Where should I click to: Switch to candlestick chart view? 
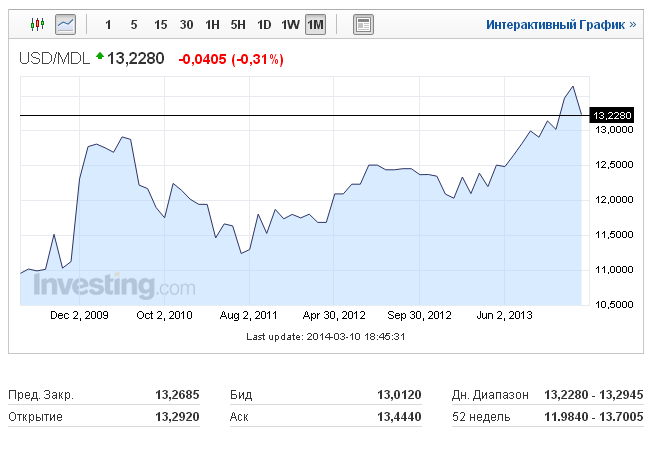(x=37, y=25)
